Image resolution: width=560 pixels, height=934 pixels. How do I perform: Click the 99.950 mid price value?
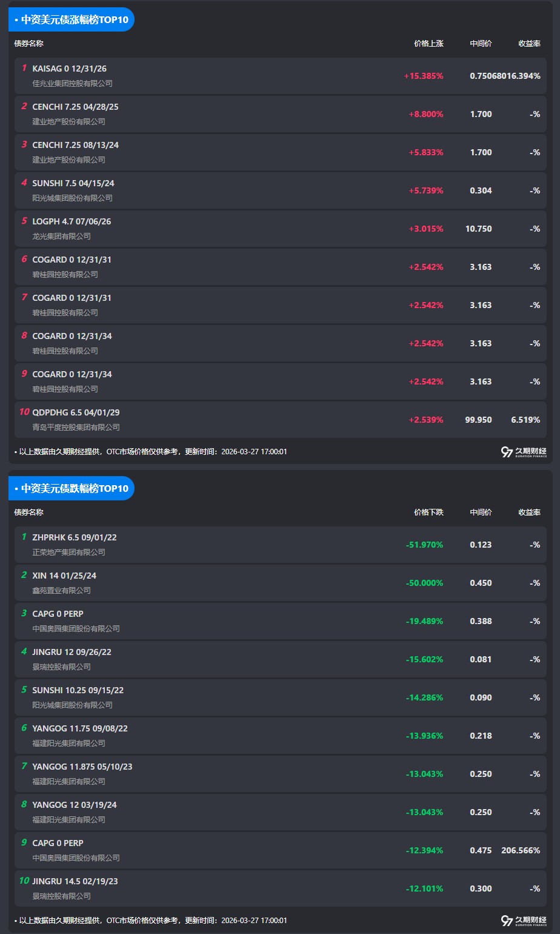click(x=478, y=420)
